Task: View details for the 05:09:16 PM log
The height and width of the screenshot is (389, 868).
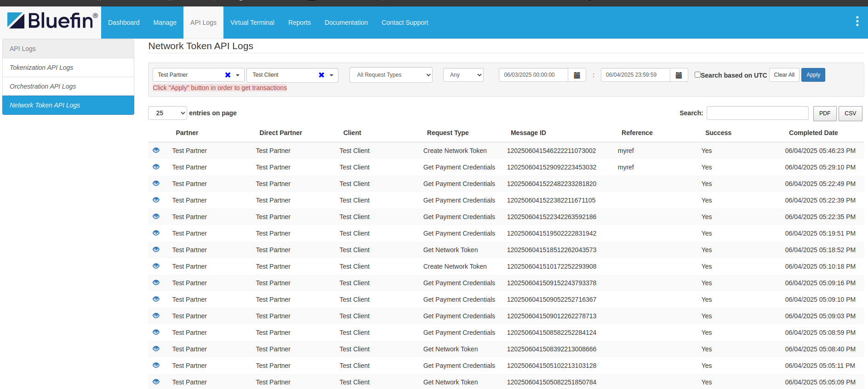Action: click(156, 282)
